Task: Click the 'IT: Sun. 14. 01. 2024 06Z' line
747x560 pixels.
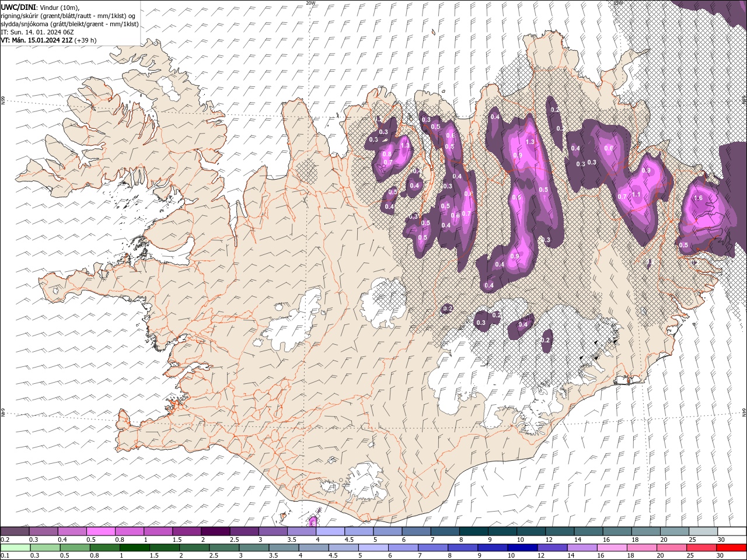Action: coord(37,32)
